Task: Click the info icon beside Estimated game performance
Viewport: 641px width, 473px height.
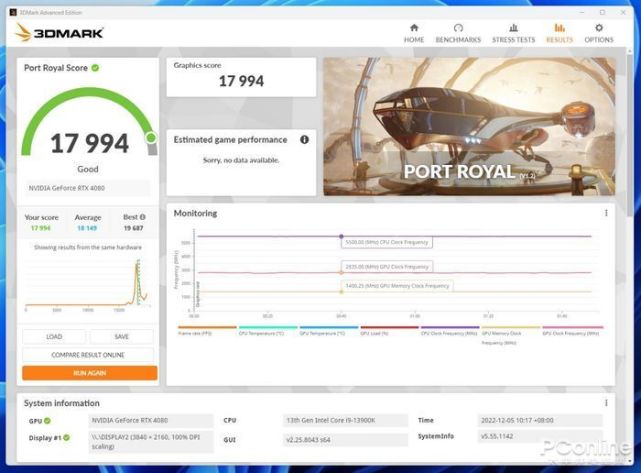Action: pos(305,139)
